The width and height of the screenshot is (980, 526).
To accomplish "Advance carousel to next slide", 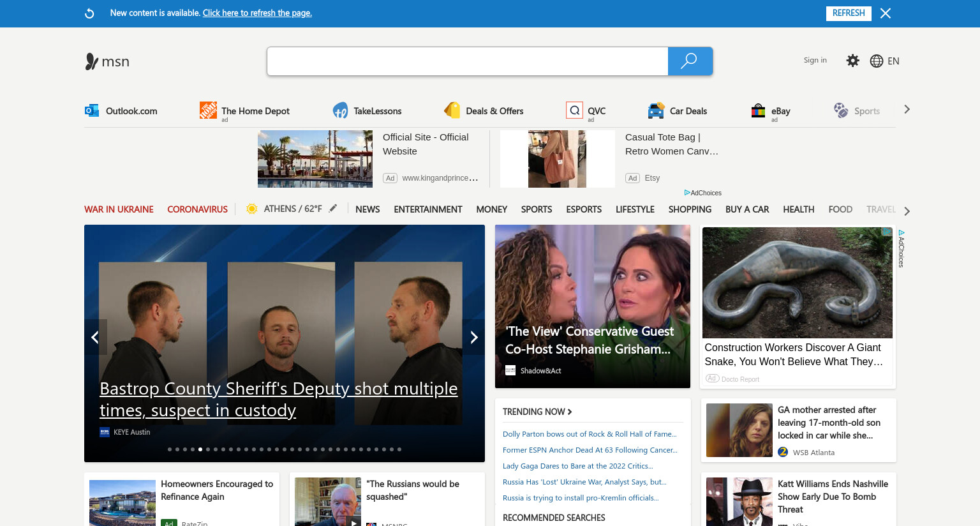I will click(473, 337).
